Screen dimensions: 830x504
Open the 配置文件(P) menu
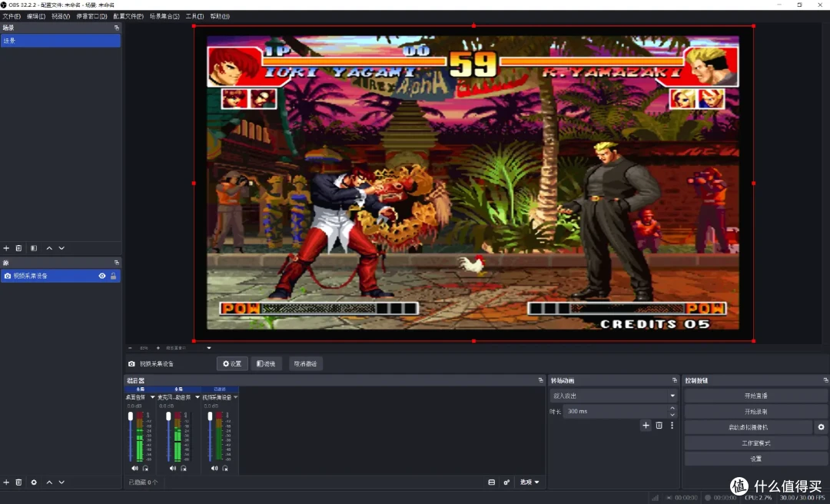coord(128,16)
